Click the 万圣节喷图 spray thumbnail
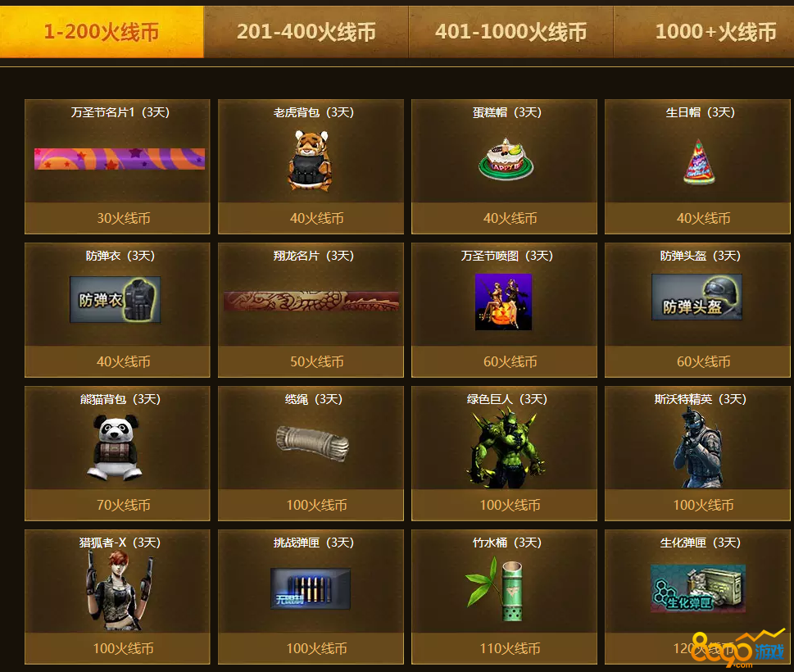794x672 pixels. point(503,302)
